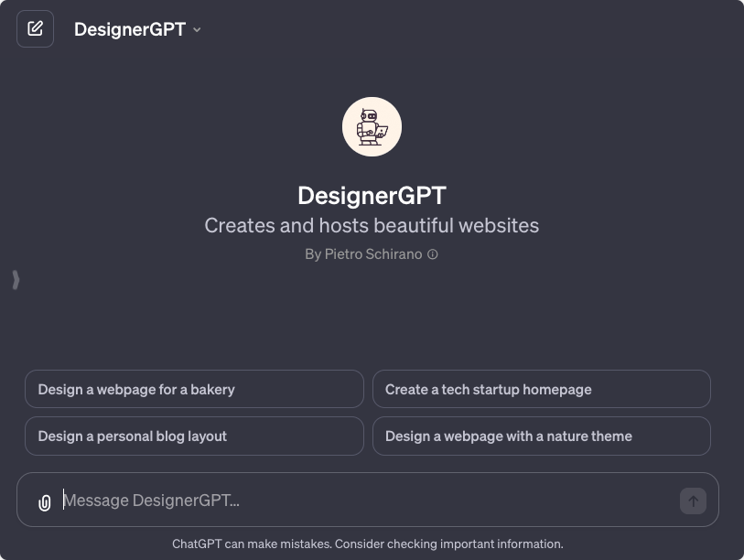Attach a file using the paperclip icon
This screenshot has width=744, height=560.
point(44,502)
